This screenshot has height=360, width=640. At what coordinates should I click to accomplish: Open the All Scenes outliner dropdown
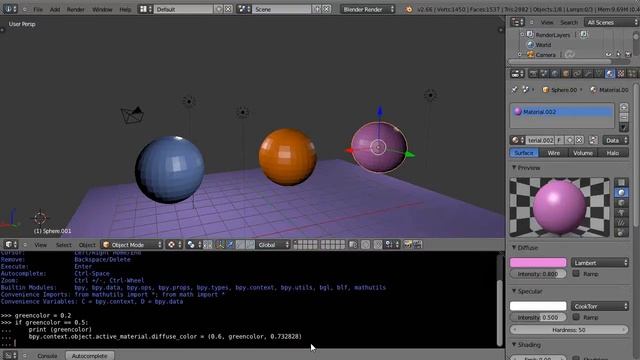click(611, 22)
